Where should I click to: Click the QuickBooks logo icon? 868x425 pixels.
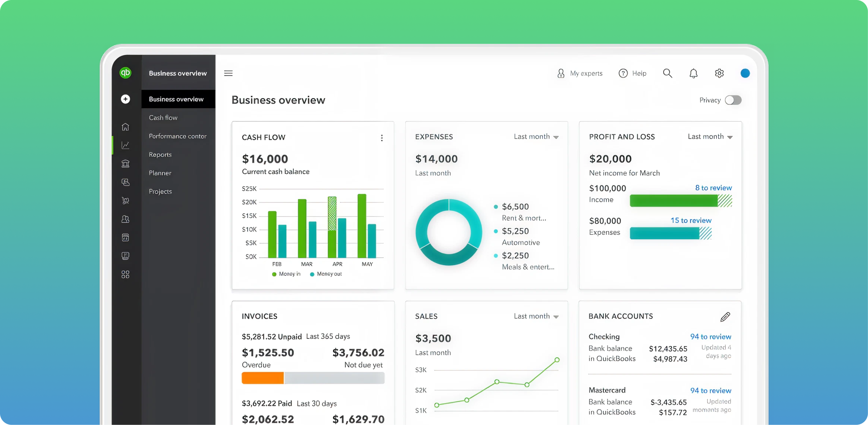(125, 73)
